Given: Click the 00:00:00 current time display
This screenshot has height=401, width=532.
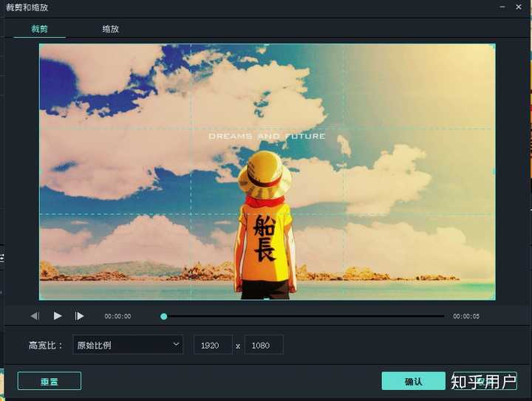Looking at the screenshot, I should tap(117, 316).
